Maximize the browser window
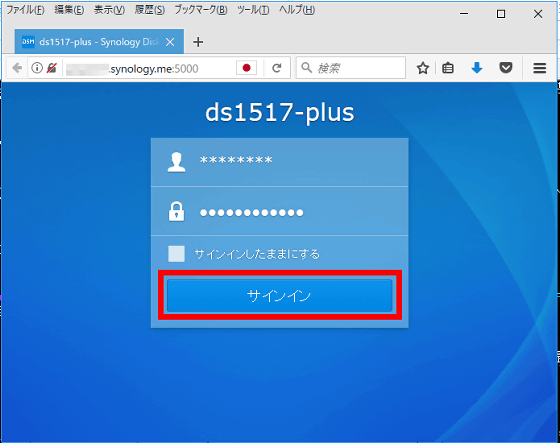This screenshot has width=560, height=443. [501, 14]
